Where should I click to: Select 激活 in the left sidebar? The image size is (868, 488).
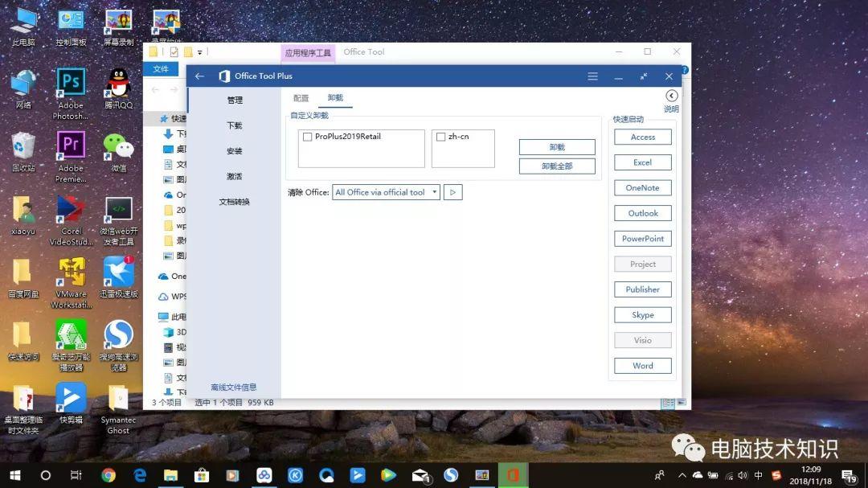235,177
